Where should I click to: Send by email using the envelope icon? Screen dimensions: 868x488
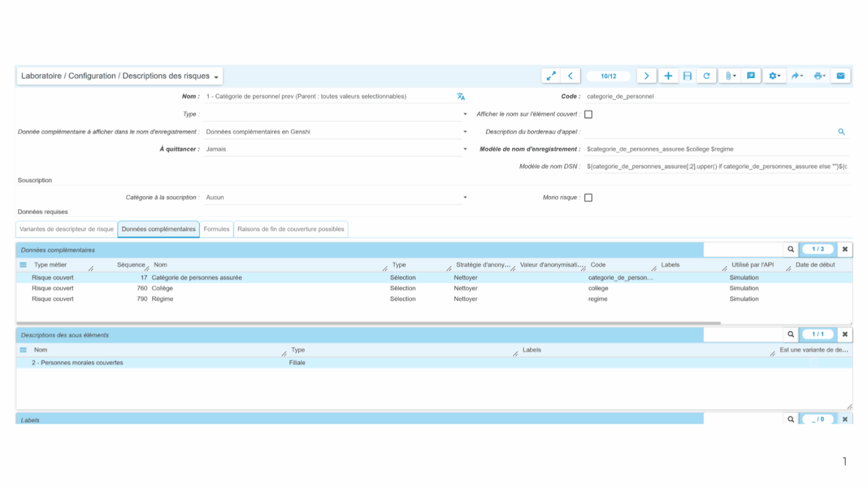coord(840,76)
